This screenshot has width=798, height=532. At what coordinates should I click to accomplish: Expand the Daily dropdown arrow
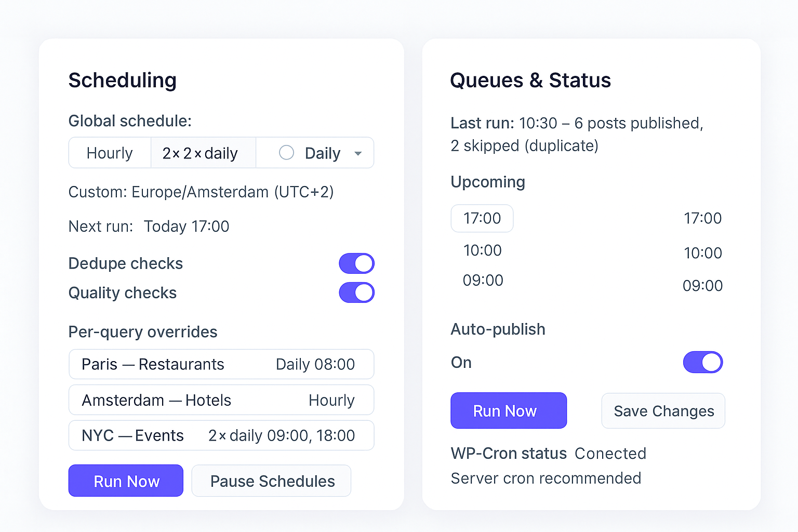[358, 153]
